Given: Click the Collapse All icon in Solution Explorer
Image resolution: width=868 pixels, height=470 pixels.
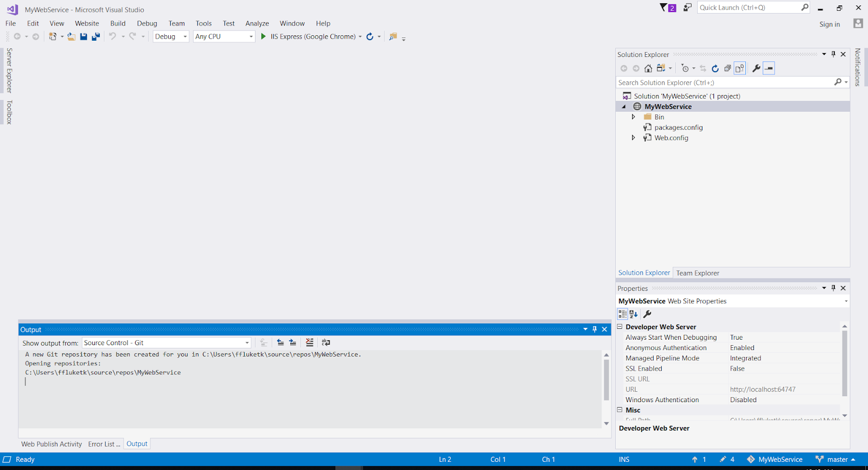Looking at the screenshot, I should (x=727, y=68).
